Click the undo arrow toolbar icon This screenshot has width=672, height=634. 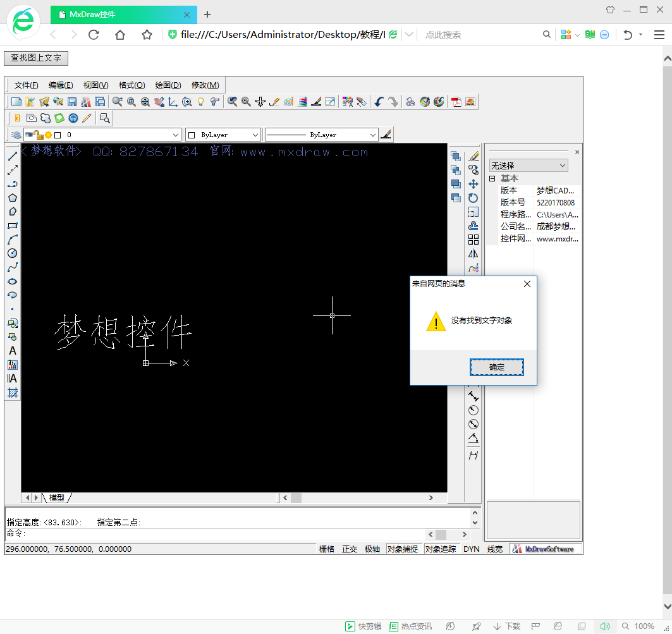(x=379, y=102)
